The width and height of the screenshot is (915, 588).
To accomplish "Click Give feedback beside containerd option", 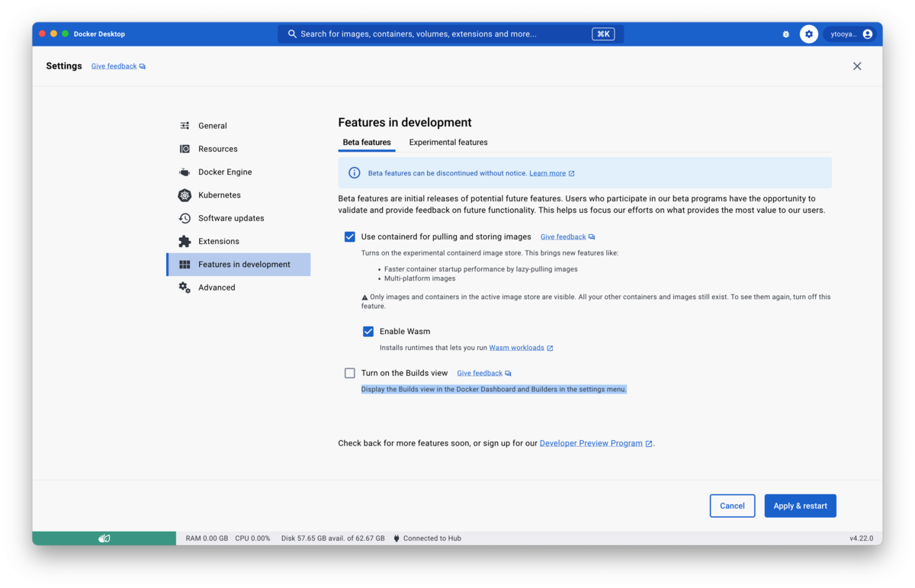I will click(x=563, y=237).
